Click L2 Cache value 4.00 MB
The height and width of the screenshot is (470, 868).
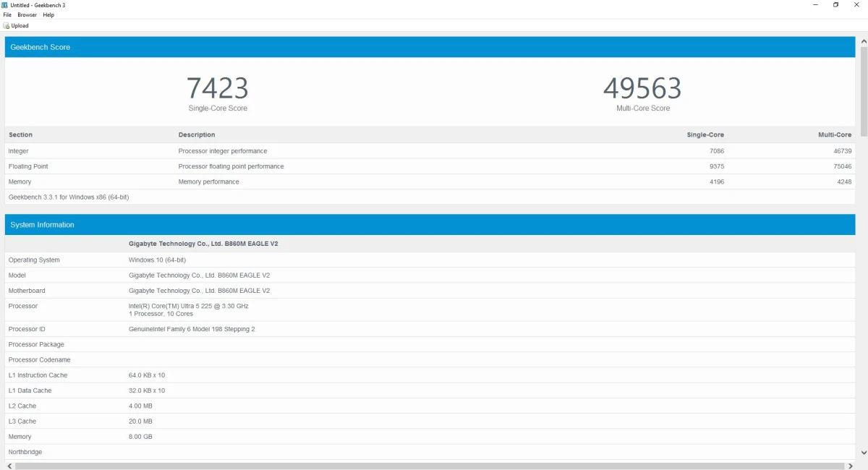[x=140, y=406]
